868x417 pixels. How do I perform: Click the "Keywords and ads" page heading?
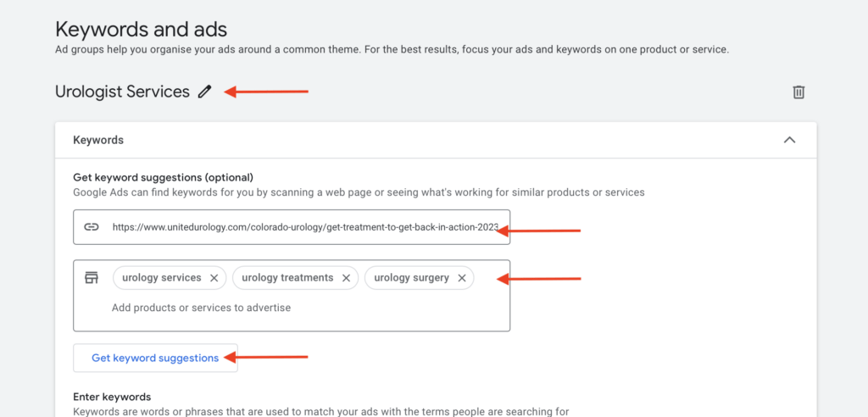click(141, 30)
